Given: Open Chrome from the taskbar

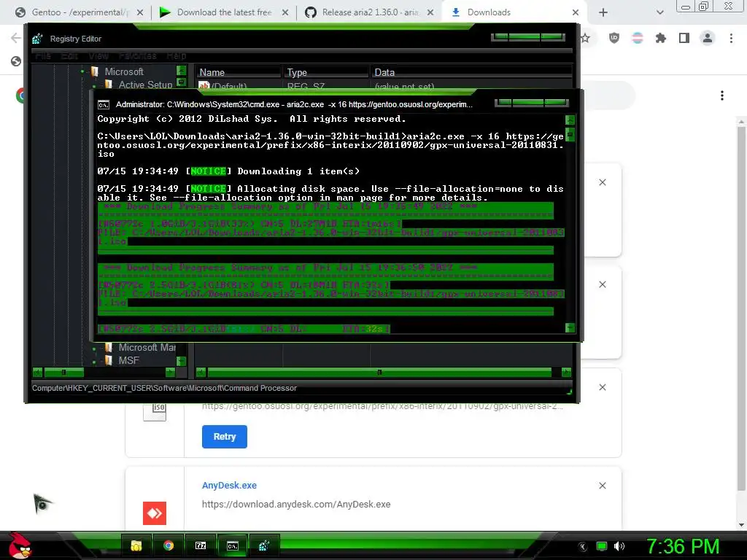Looking at the screenshot, I should [x=169, y=545].
